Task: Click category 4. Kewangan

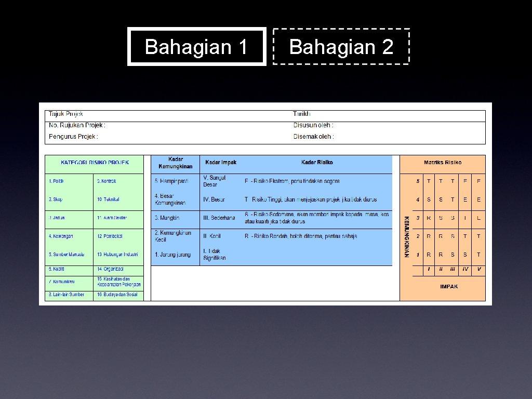Action: (x=61, y=236)
